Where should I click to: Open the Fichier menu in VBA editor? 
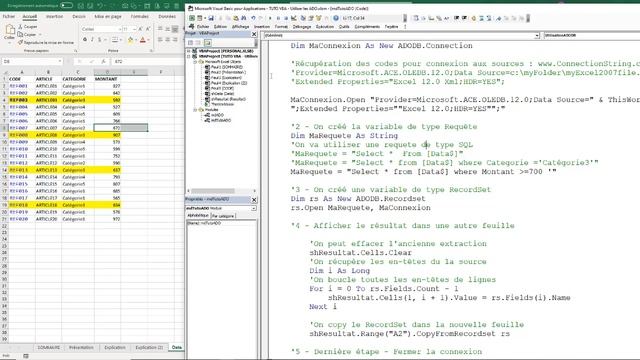coord(203,27)
